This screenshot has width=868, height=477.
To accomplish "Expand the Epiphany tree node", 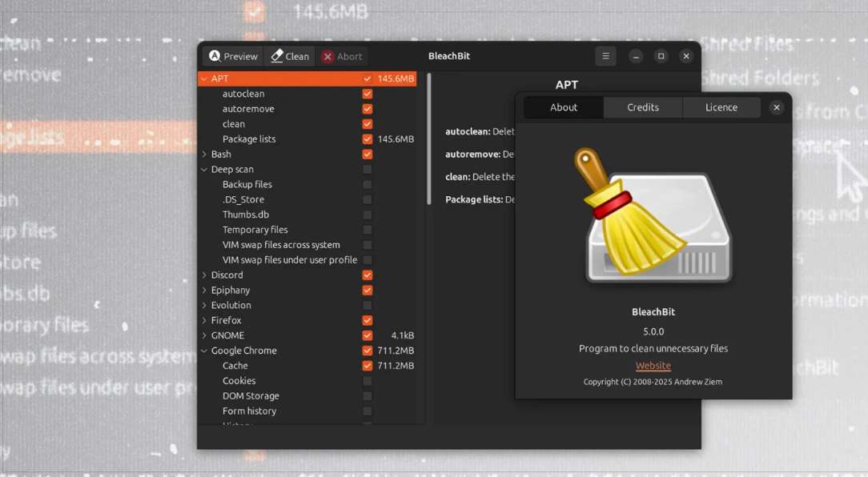I will pos(204,290).
